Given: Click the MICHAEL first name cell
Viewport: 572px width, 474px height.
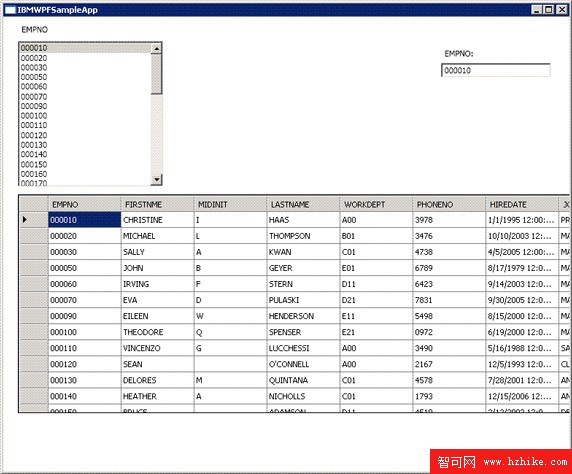Looking at the screenshot, I should [x=157, y=236].
